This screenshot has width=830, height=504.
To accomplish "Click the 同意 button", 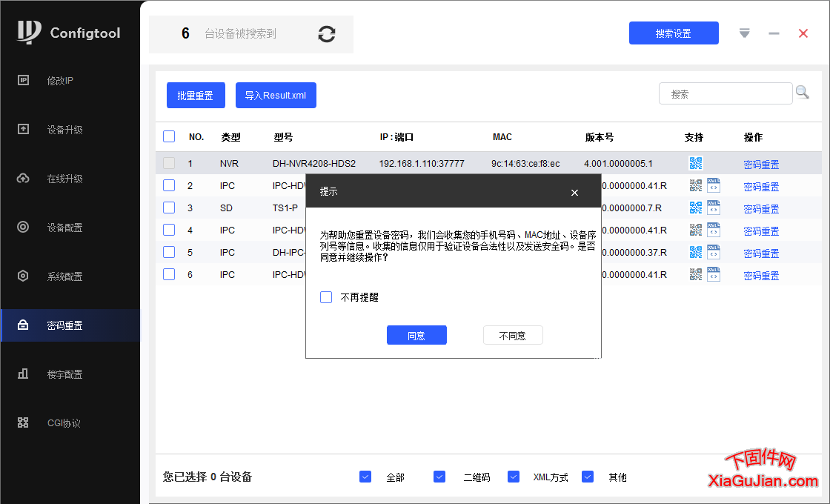I will tap(416, 335).
